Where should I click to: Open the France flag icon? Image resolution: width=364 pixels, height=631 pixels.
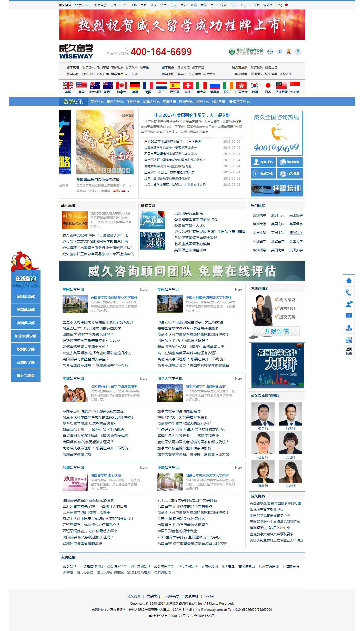(148, 85)
